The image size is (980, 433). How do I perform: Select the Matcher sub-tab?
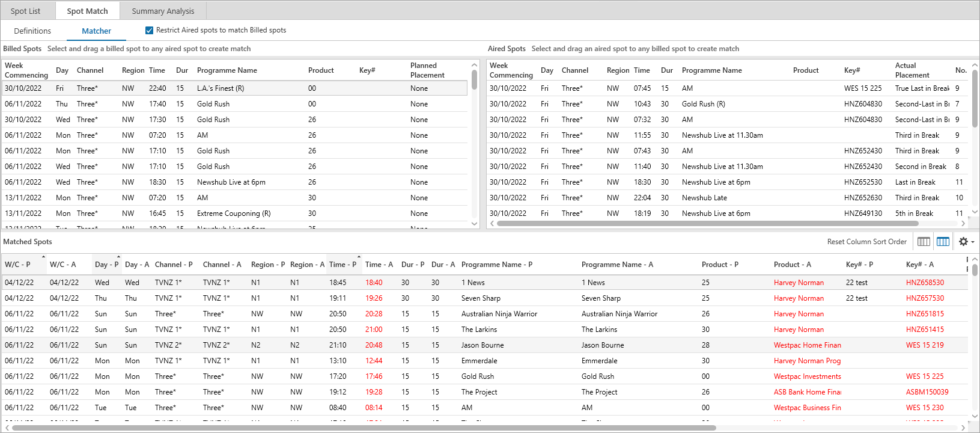coord(96,31)
